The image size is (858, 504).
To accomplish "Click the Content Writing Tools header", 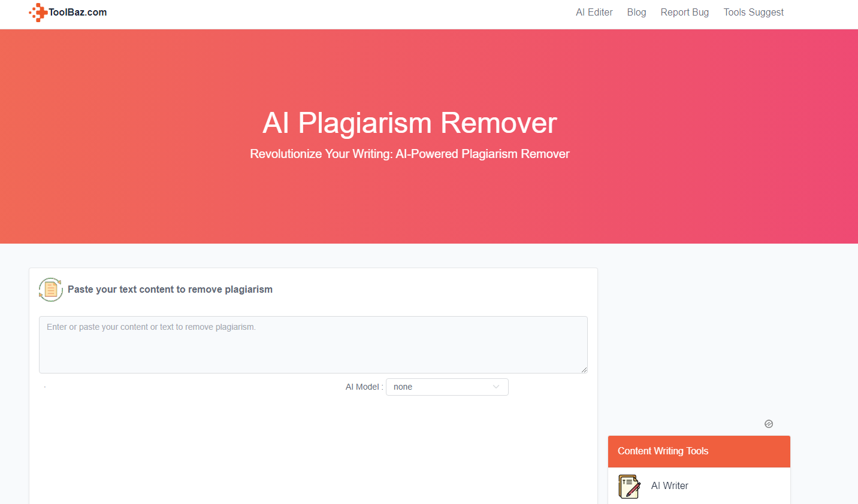I will (x=699, y=451).
